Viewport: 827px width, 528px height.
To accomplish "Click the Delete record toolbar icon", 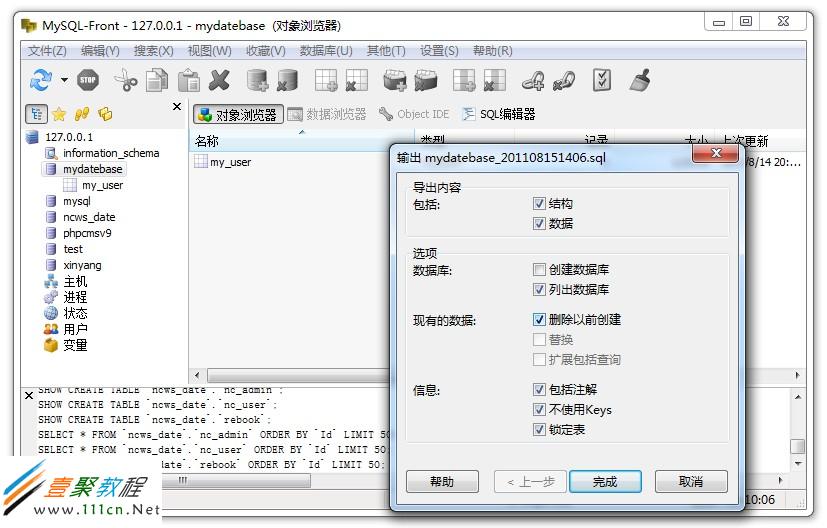I will click(426, 80).
